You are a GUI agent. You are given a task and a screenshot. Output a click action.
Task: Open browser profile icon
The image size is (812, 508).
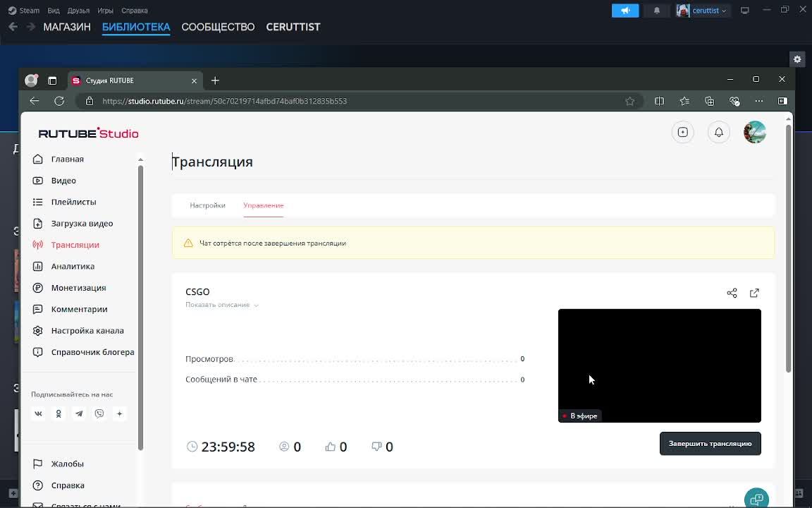[x=32, y=80]
